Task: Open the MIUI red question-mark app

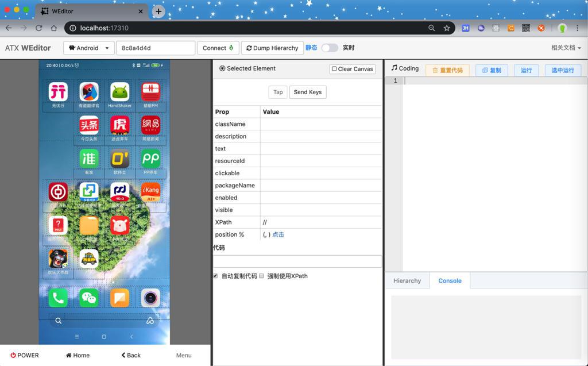Action: [x=58, y=225]
